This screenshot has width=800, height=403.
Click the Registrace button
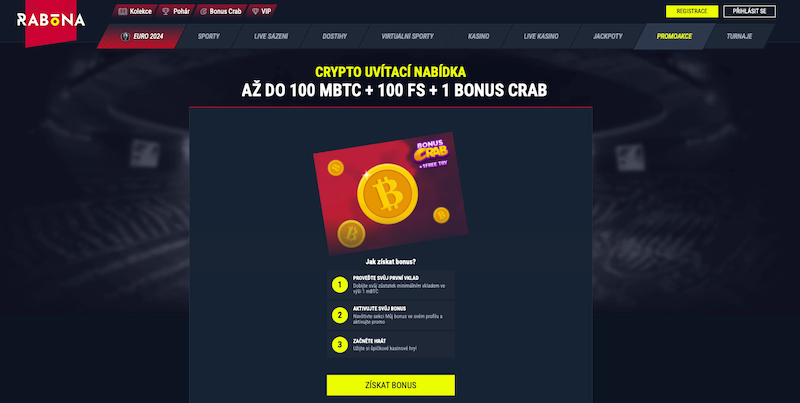coord(692,11)
